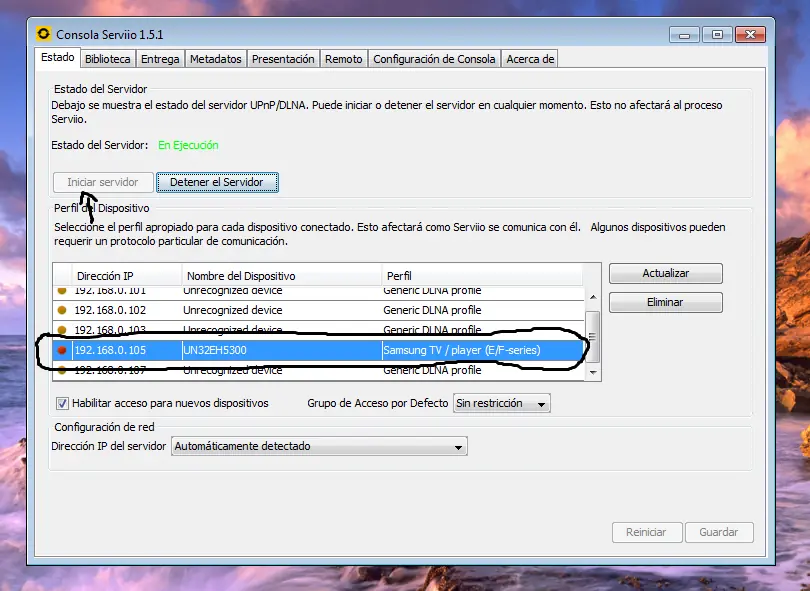Switch to the Entrega tab
The height and width of the screenshot is (591, 810).
click(160, 59)
